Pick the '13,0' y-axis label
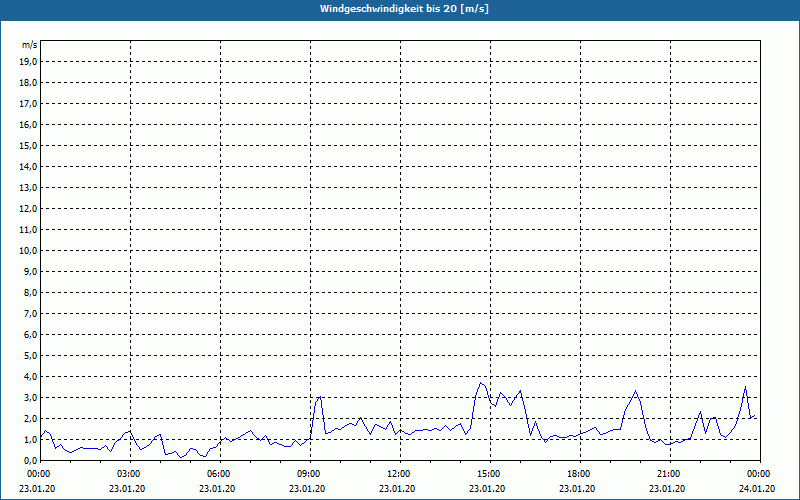 (28, 188)
